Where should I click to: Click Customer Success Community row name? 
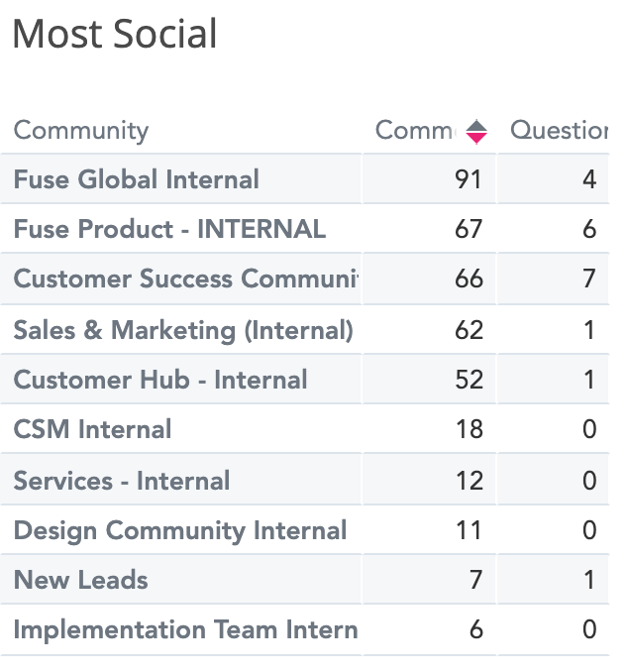(185, 279)
